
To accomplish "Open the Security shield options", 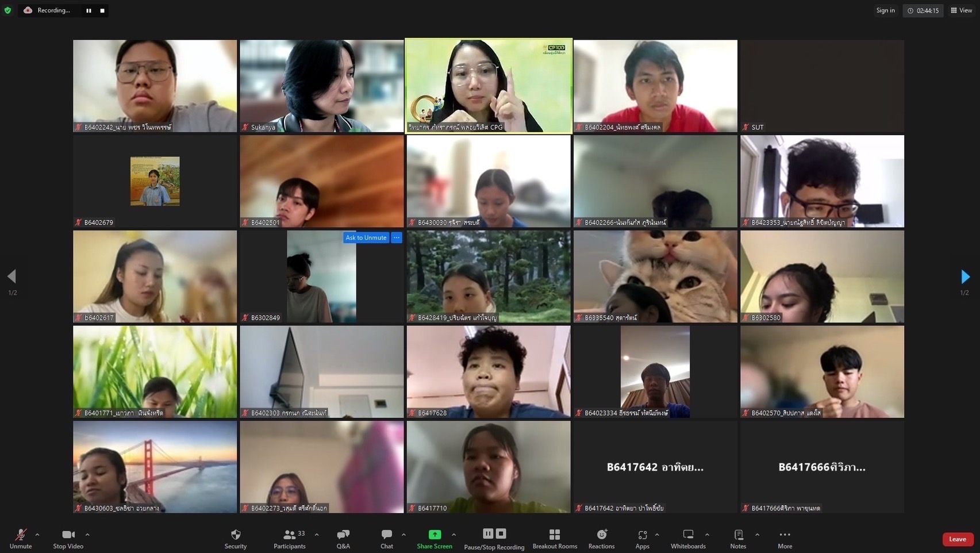I will coord(236,539).
